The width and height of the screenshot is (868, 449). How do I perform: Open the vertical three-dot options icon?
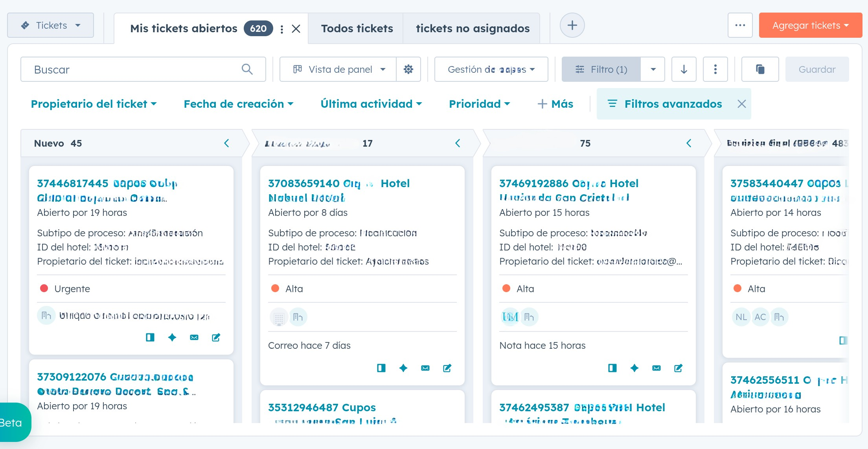pyautogui.click(x=715, y=69)
